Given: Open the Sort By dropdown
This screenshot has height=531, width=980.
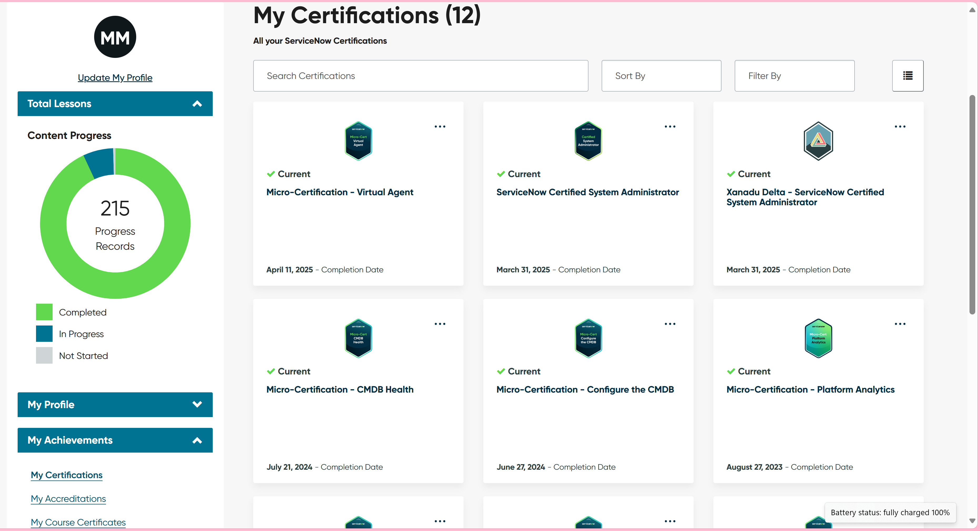Looking at the screenshot, I should 661,76.
